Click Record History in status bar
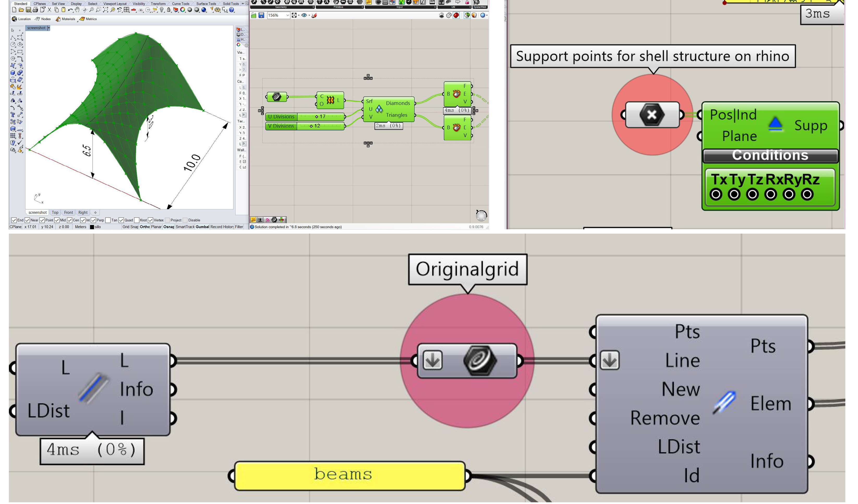The height and width of the screenshot is (504, 858). [x=222, y=227]
